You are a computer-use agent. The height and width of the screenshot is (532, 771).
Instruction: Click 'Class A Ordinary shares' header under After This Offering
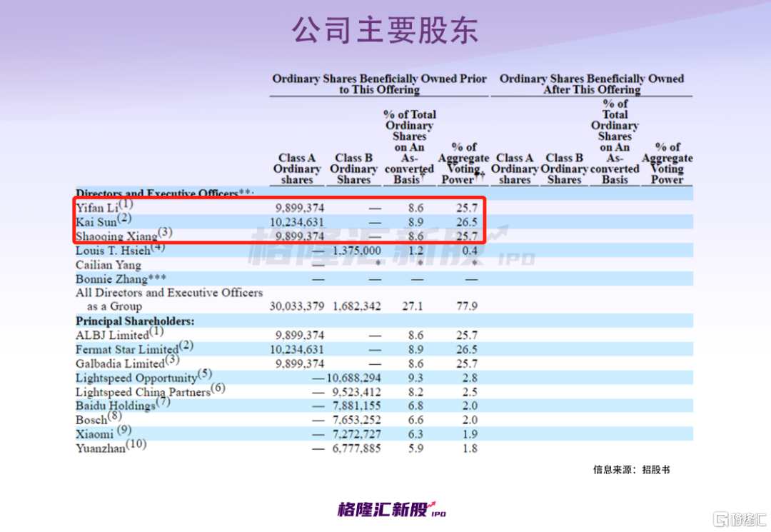coord(515,169)
